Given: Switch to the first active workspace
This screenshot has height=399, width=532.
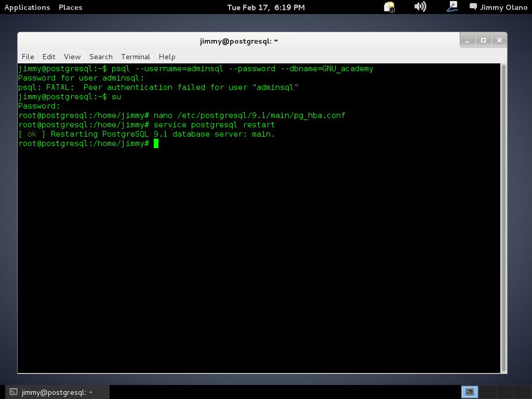Looking at the screenshot, I should [x=470, y=392].
